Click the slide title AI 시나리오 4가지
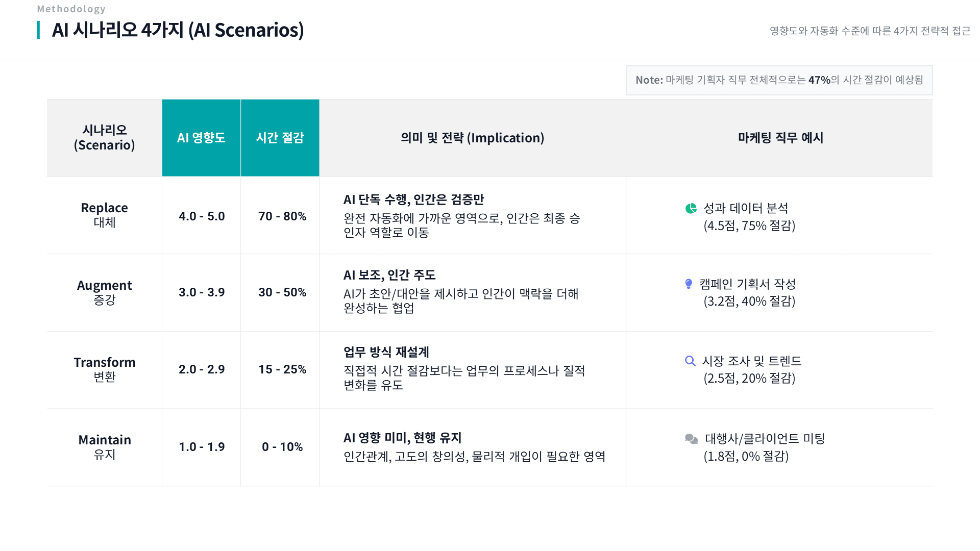980x551 pixels. coord(178,30)
